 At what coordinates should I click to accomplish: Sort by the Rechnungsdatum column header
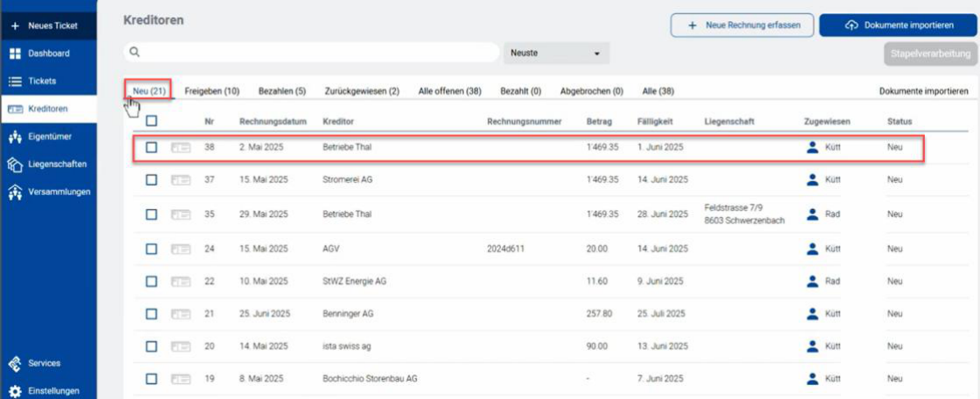[273, 122]
